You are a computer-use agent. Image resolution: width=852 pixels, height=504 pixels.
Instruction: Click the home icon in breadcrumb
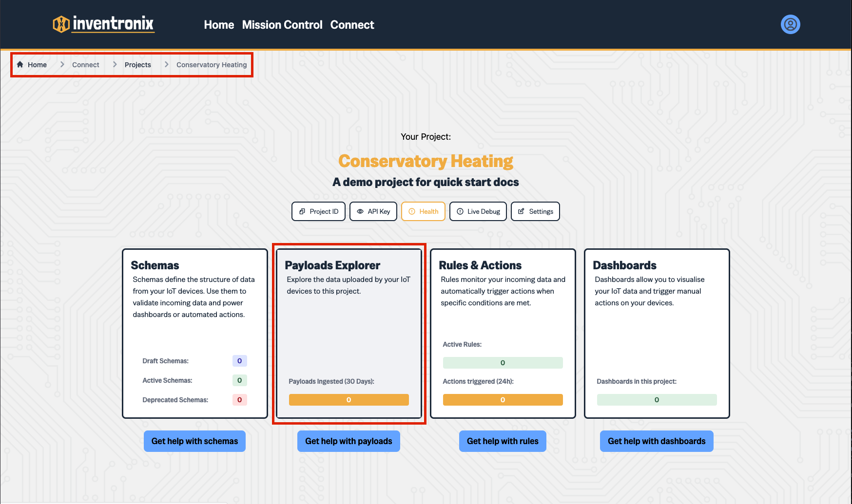tap(20, 65)
